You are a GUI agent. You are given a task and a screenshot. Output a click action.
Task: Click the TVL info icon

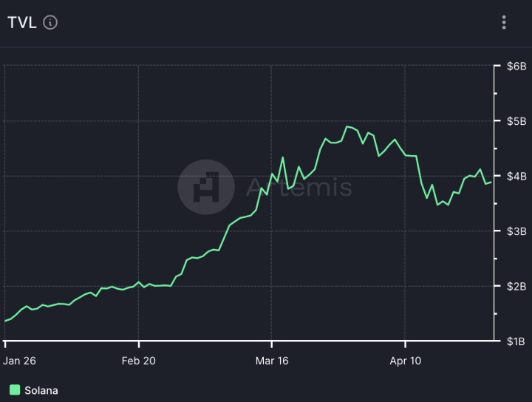pos(50,22)
